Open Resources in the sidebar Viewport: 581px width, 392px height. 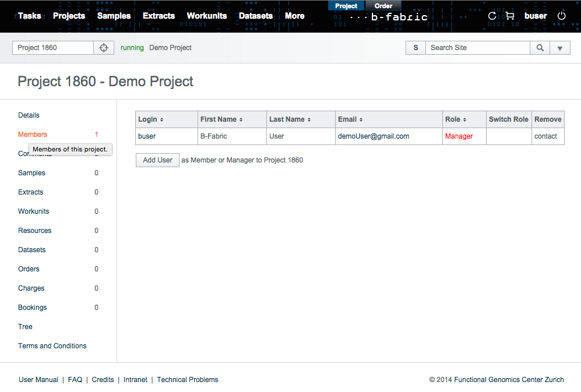[x=35, y=231]
